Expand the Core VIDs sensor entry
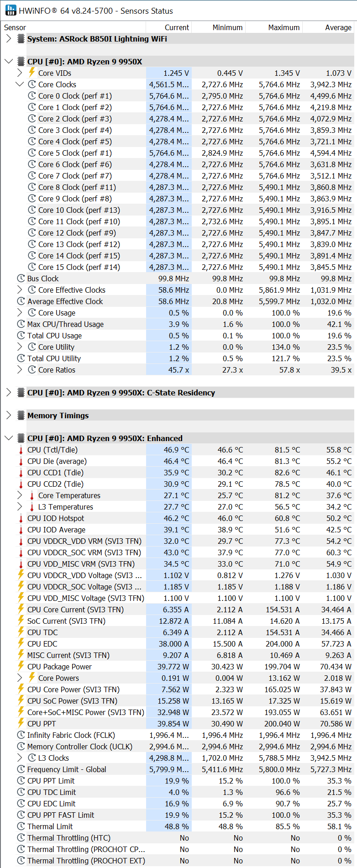Viewport: 357px width, 868px height. (20, 73)
